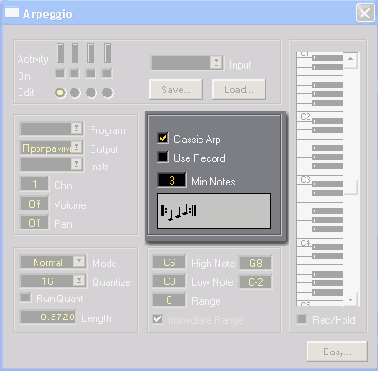Image resolution: width=378 pixels, height=371 pixels.
Task: Click the Pan value field
Action: click(34, 223)
